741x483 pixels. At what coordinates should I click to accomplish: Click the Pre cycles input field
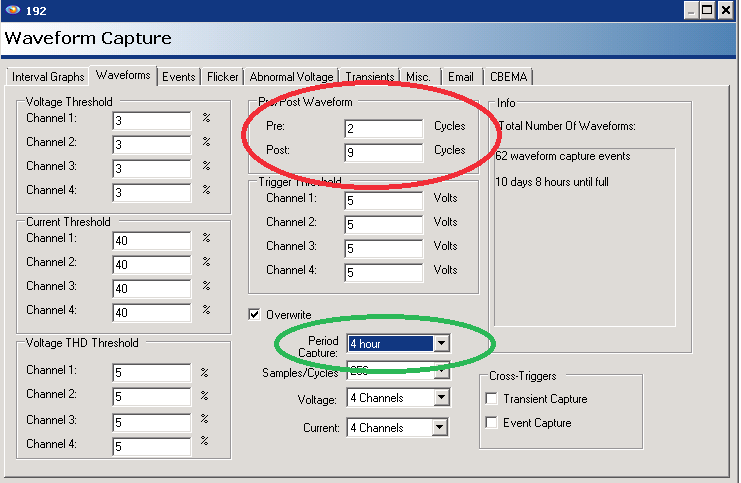[x=384, y=129]
